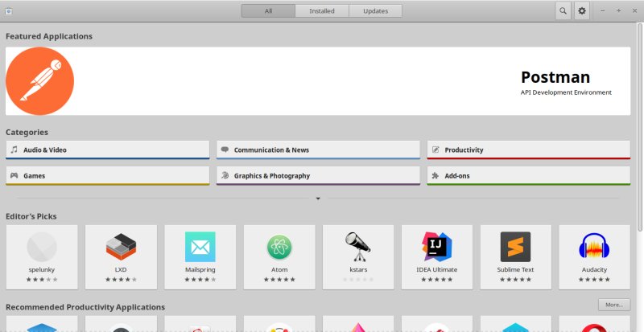
Task: Click the music note Audio & Video icon
Action: [14, 150]
